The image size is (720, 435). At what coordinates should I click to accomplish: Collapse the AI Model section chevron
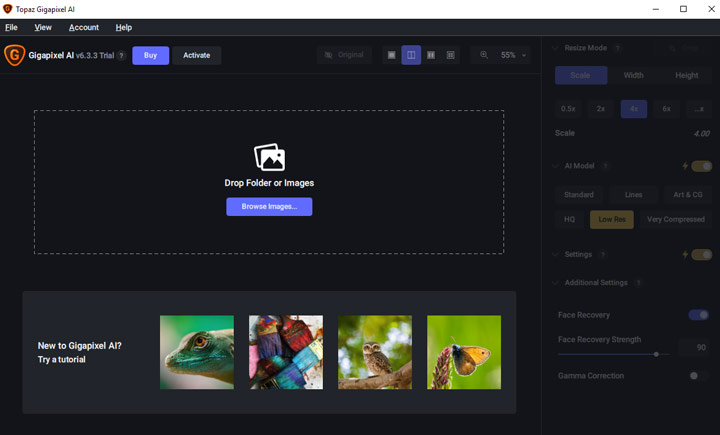556,166
